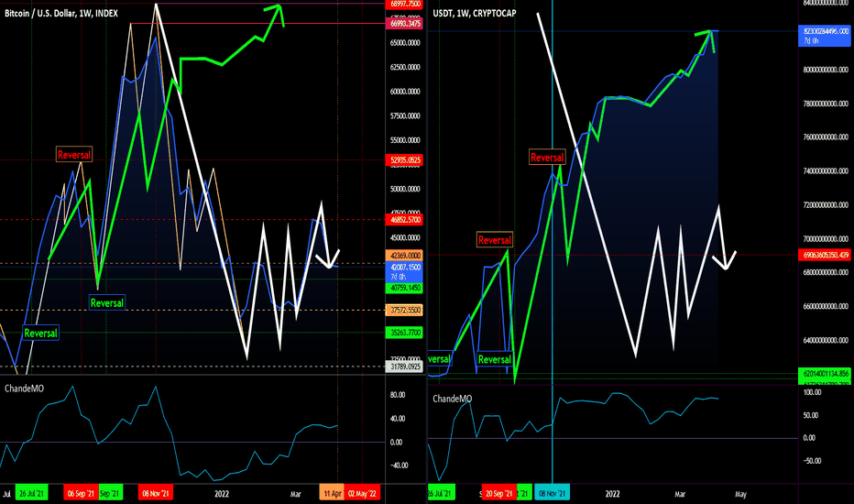
Task: Click the 74000000000.000 USDT axis value
Action: pyautogui.click(x=827, y=171)
